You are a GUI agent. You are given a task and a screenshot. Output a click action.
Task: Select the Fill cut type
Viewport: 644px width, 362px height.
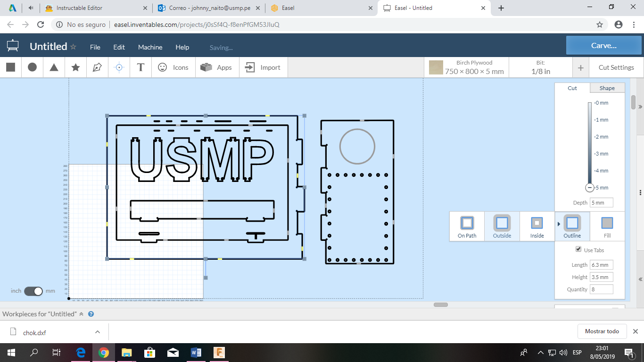pos(607,227)
